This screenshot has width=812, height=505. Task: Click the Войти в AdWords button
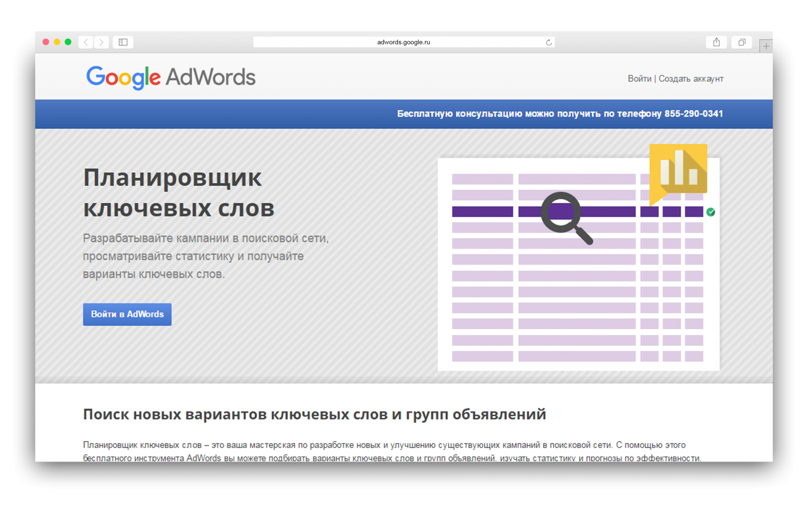pos(127,314)
